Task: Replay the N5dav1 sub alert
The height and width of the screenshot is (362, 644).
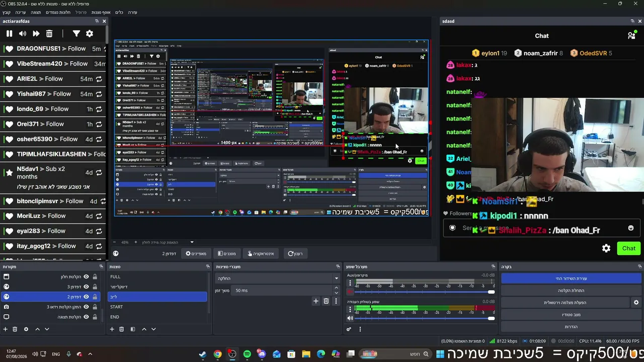Action: coord(99,172)
